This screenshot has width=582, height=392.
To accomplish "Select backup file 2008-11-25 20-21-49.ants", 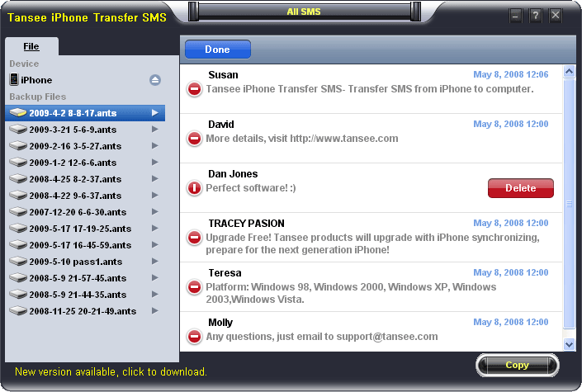I will pos(85,310).
